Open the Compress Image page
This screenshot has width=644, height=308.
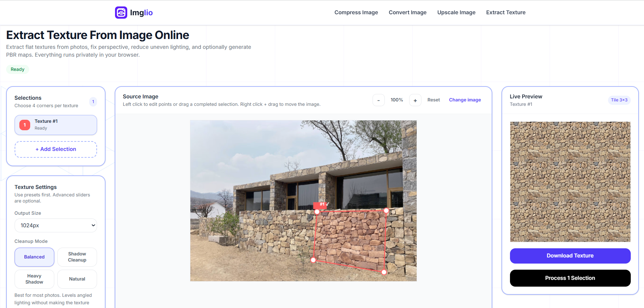(356, 13)
